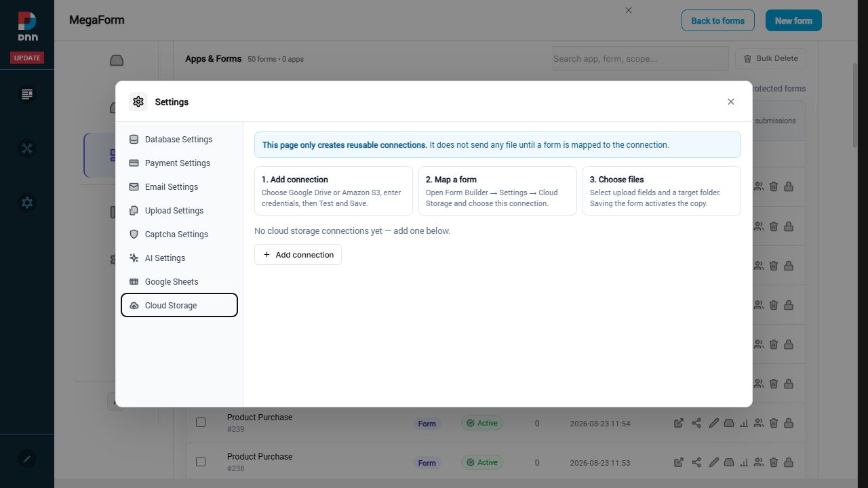Click dome-shaped icon in form #238 row
Screen dimensions: 868x488
(729, 462)
